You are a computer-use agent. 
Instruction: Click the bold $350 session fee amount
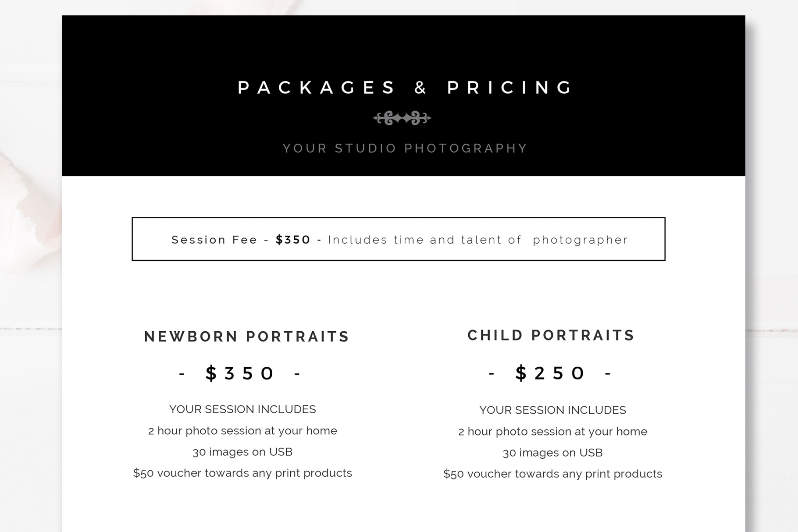[293, 240]
